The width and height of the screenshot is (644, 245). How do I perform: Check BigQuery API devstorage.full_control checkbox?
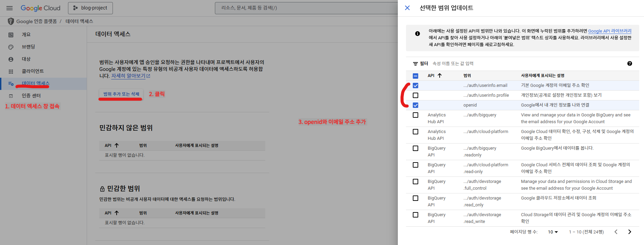[x=416, y=182]
